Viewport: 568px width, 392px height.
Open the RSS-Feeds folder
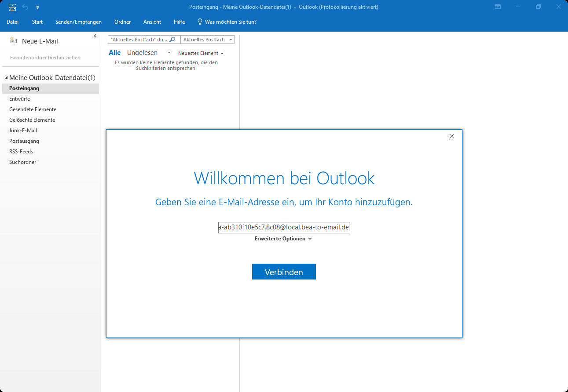tap(51, 152)
